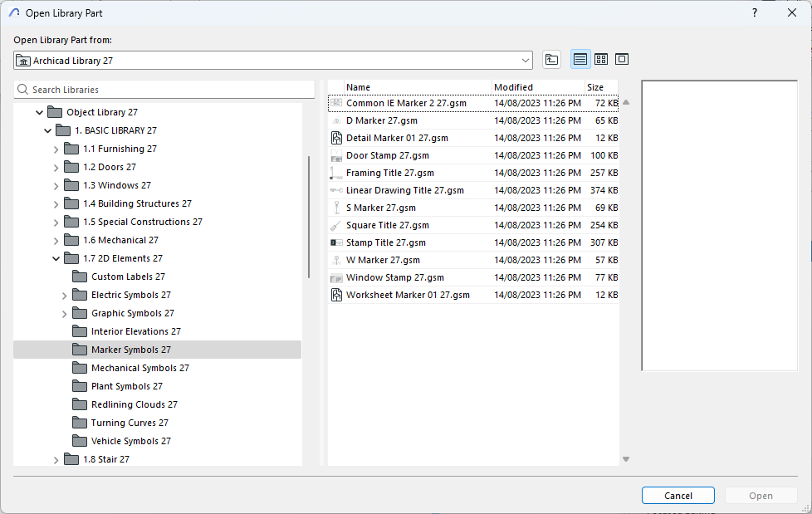Click the Search Libraries field
Screen dimensions: 812x514
(164, 90)
